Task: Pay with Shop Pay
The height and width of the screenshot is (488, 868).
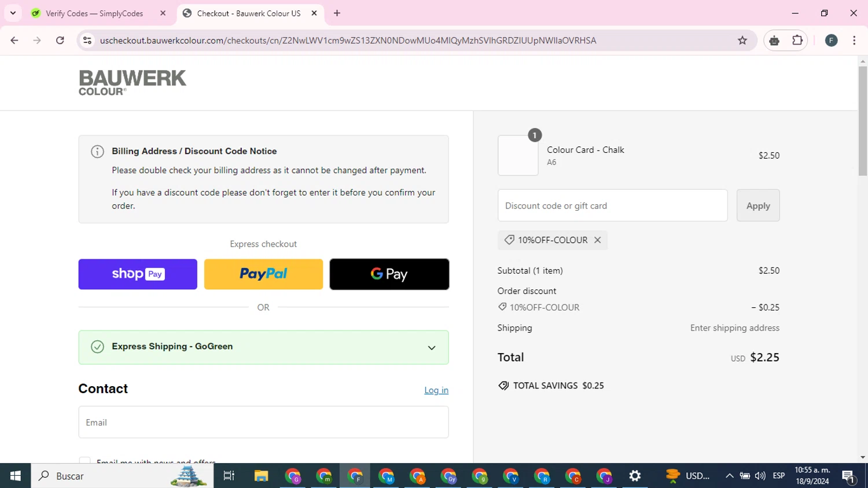Action: (138, 274)
